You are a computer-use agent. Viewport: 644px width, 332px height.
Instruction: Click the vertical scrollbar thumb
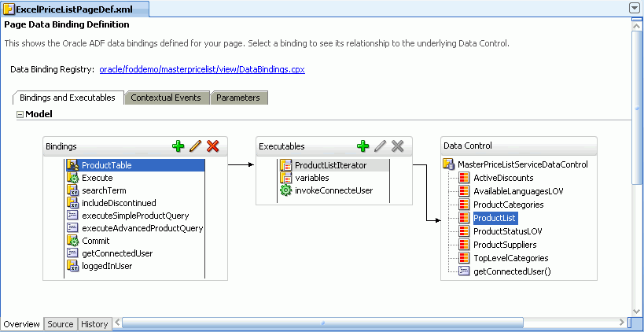pyautogui.click(x=636, y=106)
